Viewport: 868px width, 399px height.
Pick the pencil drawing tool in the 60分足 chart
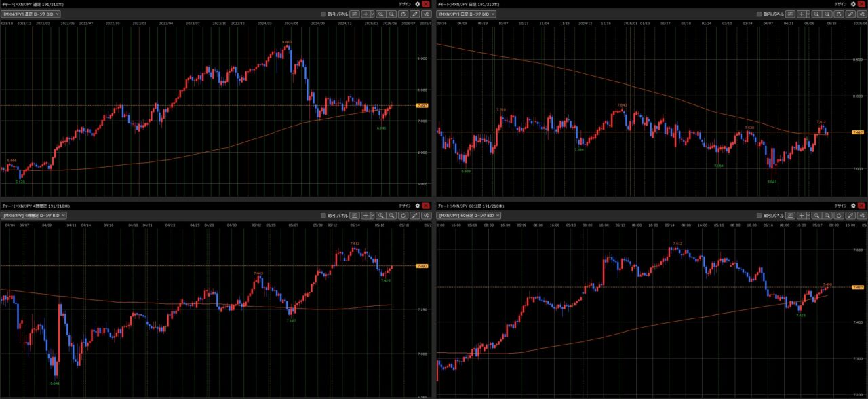tap(850, 215)
